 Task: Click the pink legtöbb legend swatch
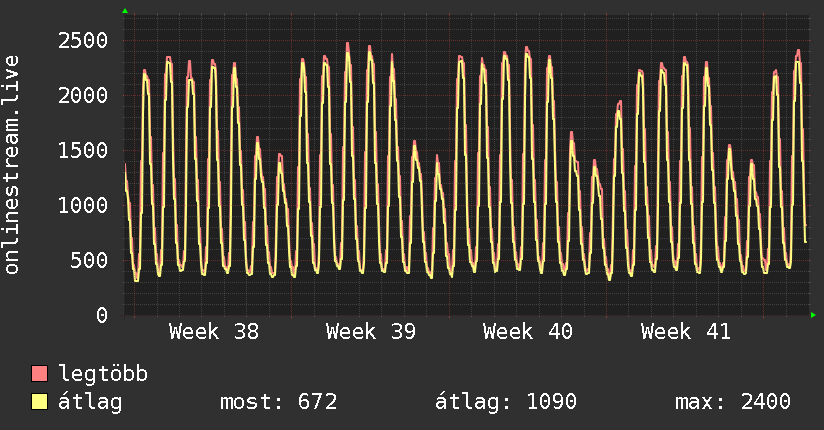pos(39,373)
